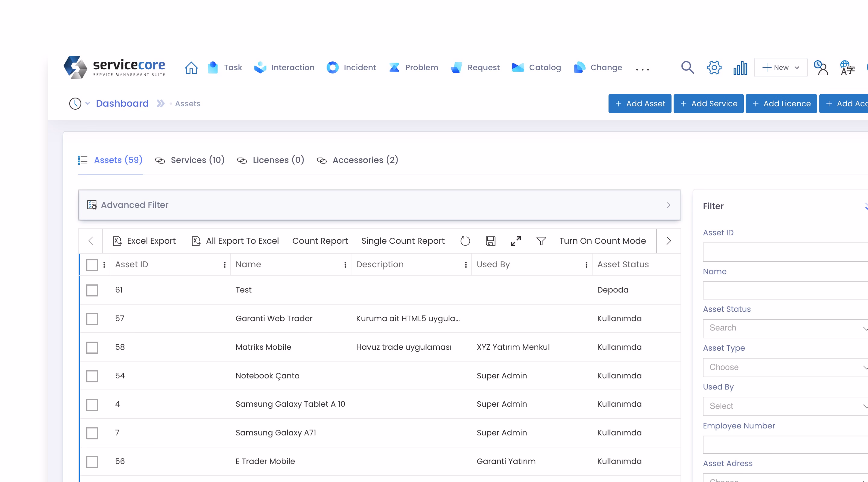Open the Used By column menu dots
The image size is (868, 482).
pyautogui.click(x=586, y=265)
